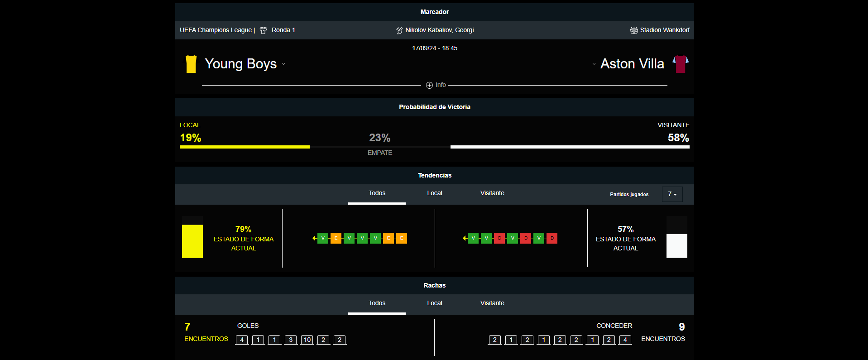The image size is (868, 360).
Task: Switch to the Visitante tab under Rachas
Action: pyautogui.click(x=492, y=303)
